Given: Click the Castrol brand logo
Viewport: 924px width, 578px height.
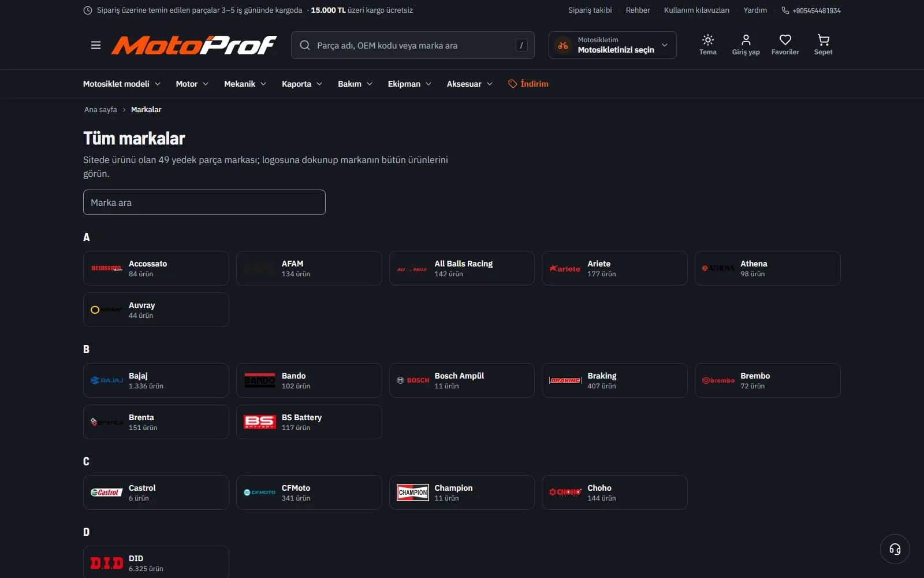Looking at the screenshot, I should coord(107,492).
